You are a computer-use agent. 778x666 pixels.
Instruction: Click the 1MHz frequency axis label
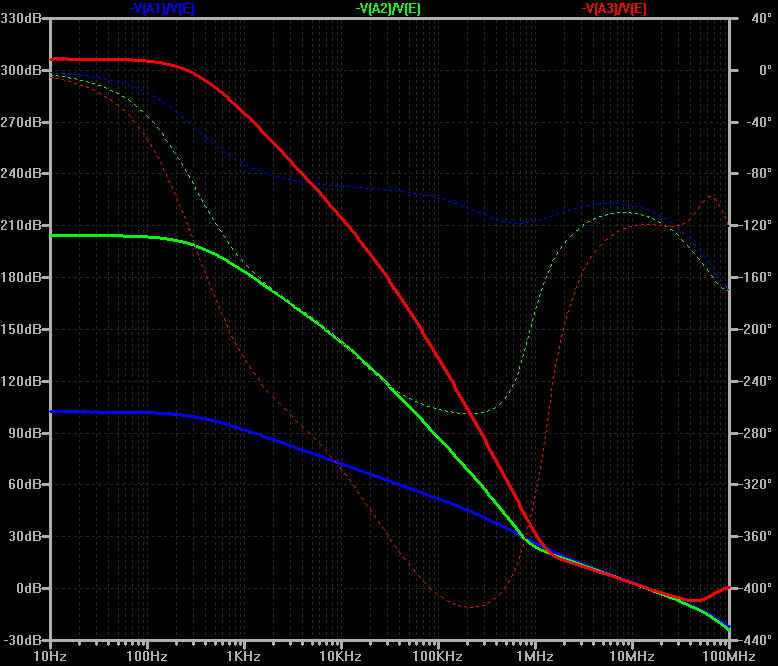click(534, 657)
